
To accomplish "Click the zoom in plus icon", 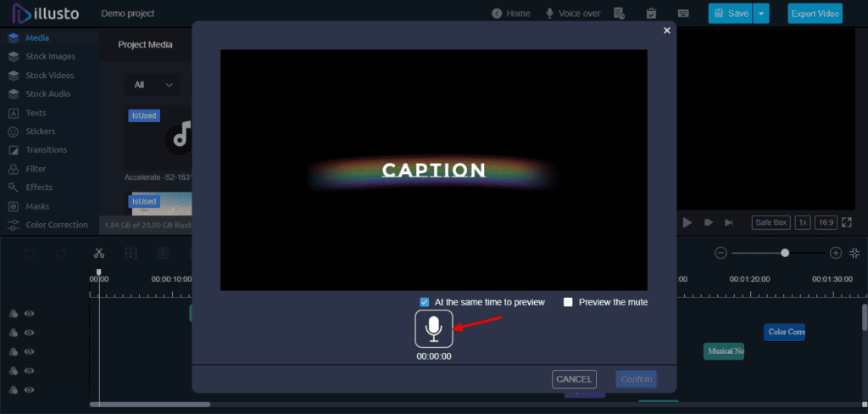I will point(836,253).
